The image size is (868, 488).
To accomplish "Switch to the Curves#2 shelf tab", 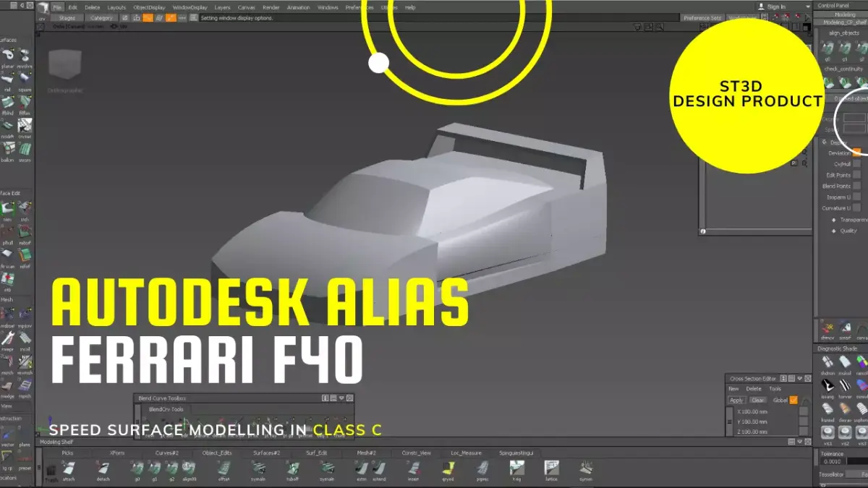I will pos(167,453).
